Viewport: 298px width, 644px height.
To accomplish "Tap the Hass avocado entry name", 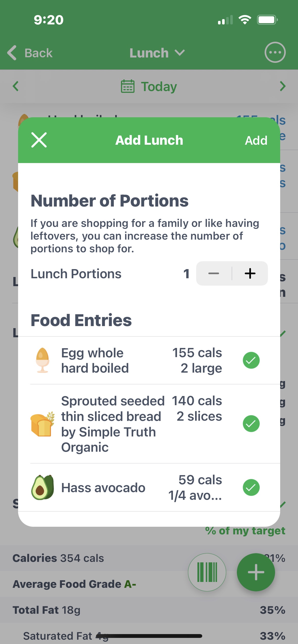I will pyautogui.click(x=103, y=488).
